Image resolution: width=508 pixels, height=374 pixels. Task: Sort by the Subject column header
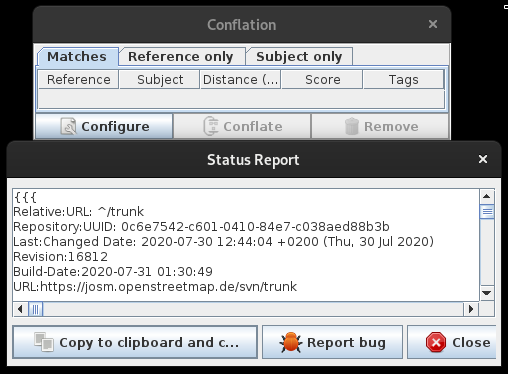[x=160, y=79]
